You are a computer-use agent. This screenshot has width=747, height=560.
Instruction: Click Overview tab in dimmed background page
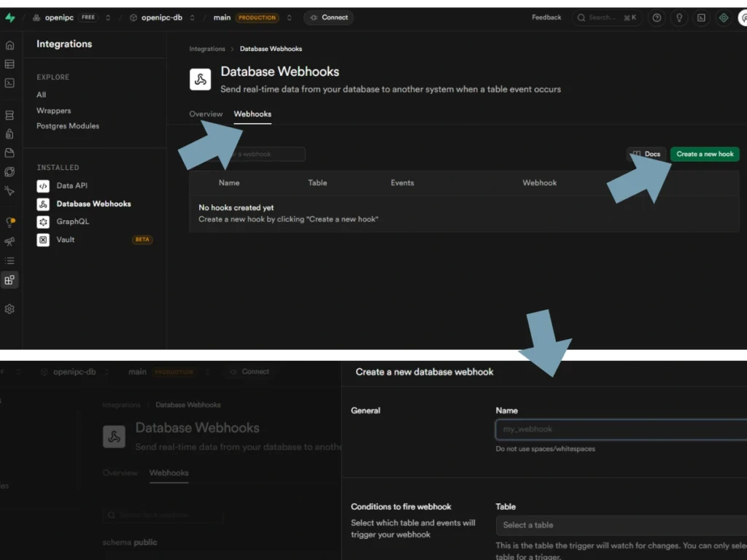[120, 473]
